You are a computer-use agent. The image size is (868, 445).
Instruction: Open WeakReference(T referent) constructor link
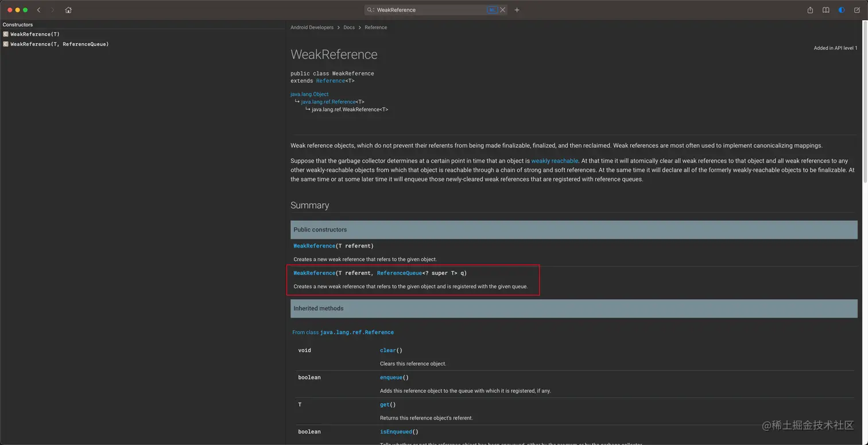pyautogui.click(x=315, y=246)
